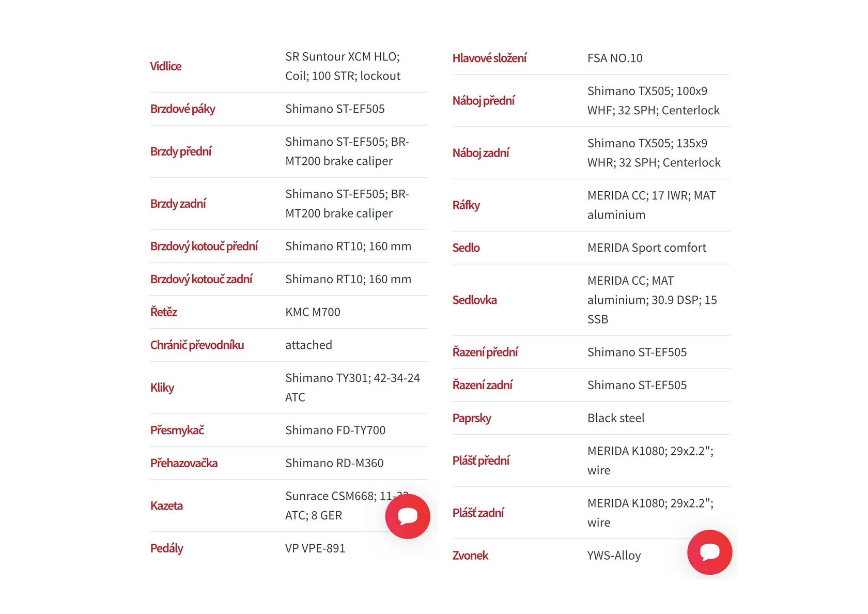The height and width of the screenshot is (614, 868).
Task: Open chat bubble next to YWS-Alloy
Action: [x=709, y=552]
